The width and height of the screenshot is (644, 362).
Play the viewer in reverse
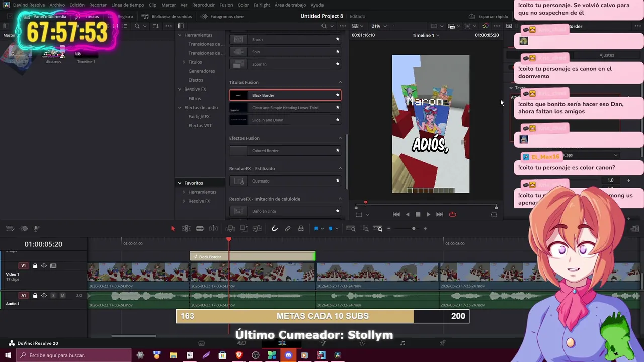click(408, 214)
